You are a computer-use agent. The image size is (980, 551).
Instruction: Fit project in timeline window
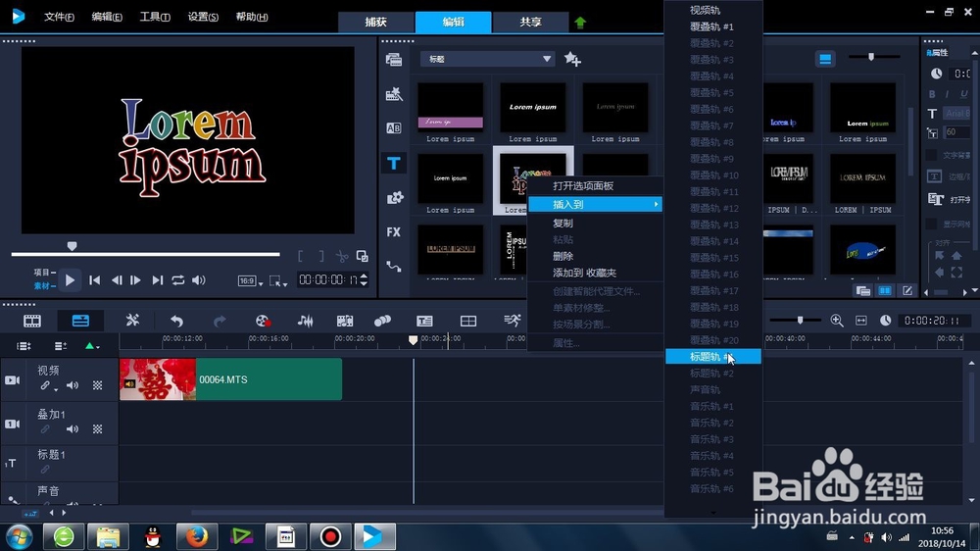[861, 321]
